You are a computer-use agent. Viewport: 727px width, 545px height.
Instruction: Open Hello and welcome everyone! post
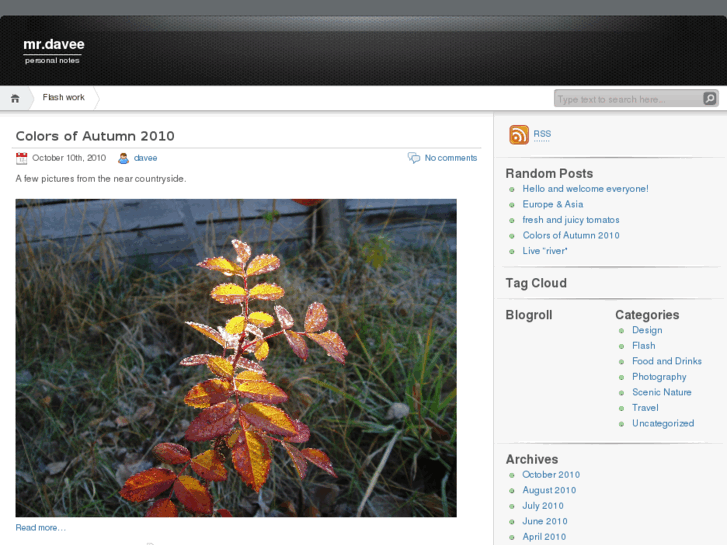click(x=585, y=189)
